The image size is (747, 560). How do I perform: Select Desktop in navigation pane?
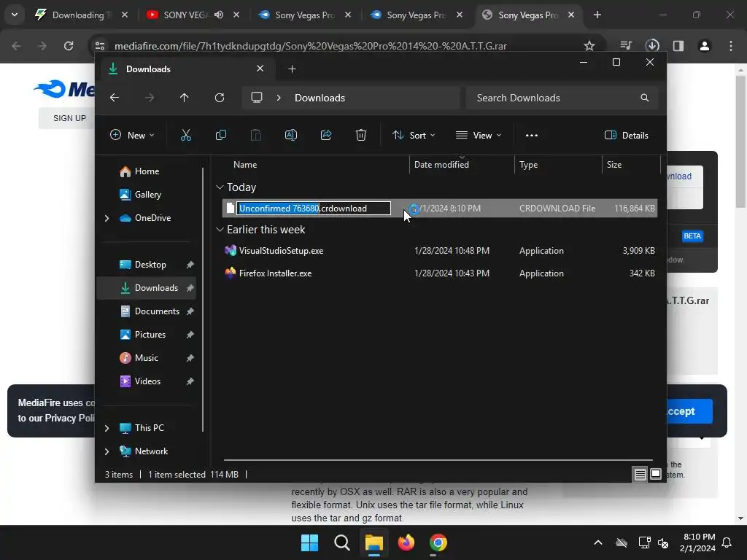pos(147,265)
